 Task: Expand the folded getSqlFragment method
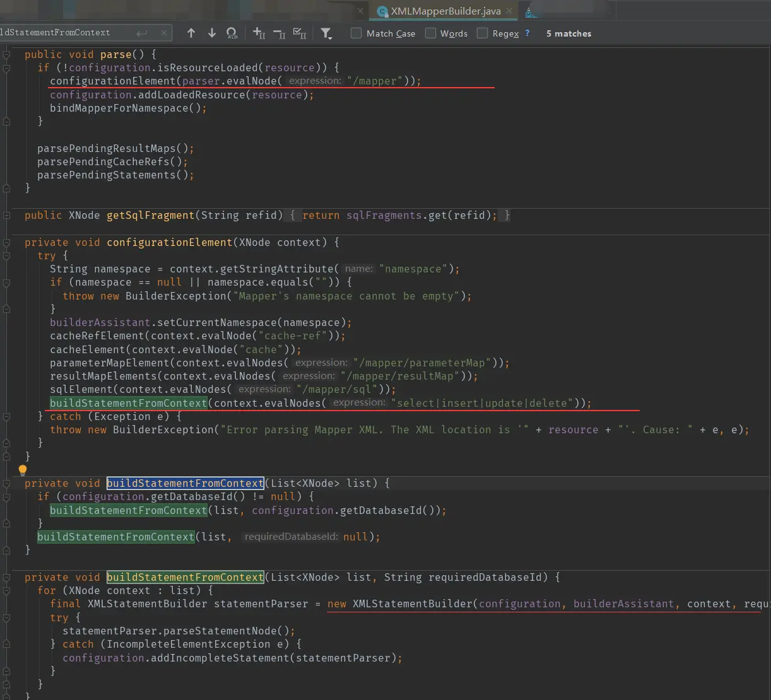pyautogui.click(x=6, y=216)
